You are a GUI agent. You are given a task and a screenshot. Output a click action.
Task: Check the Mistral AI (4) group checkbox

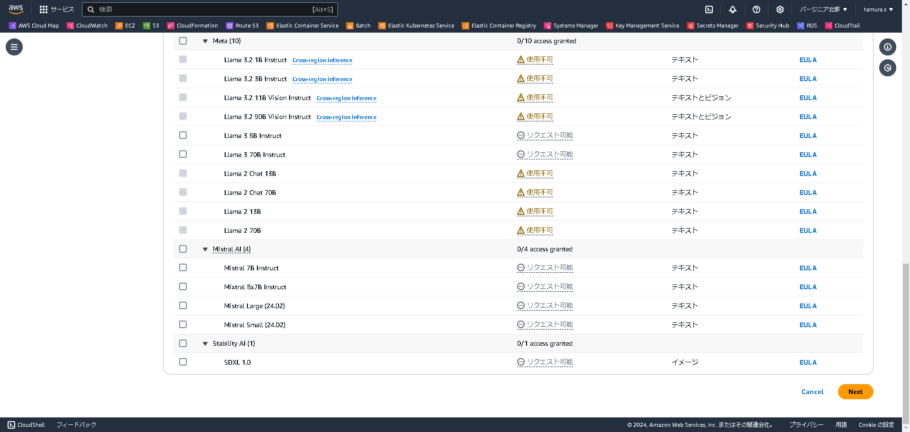183,249
